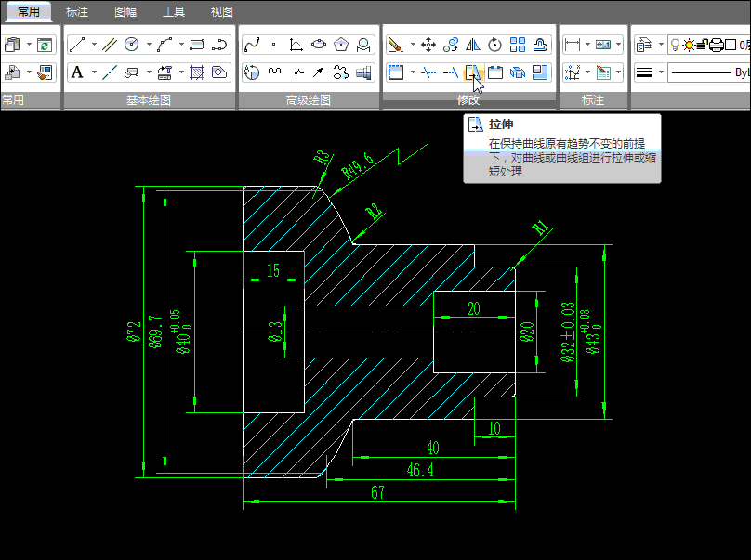Expand the Circle tool dropdown arrow
This screenshot has height=560, width=751.
tap(149, 45)
